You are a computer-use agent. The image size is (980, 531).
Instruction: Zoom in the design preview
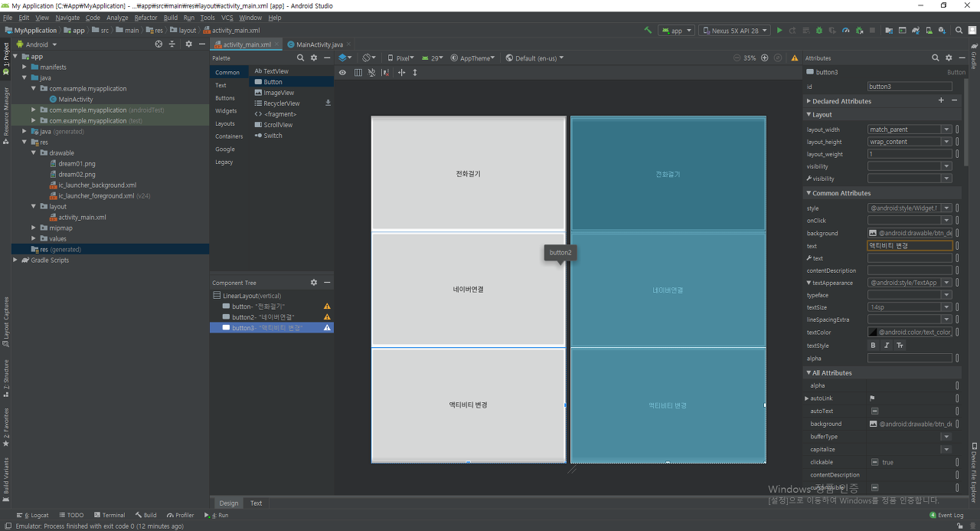764,58
